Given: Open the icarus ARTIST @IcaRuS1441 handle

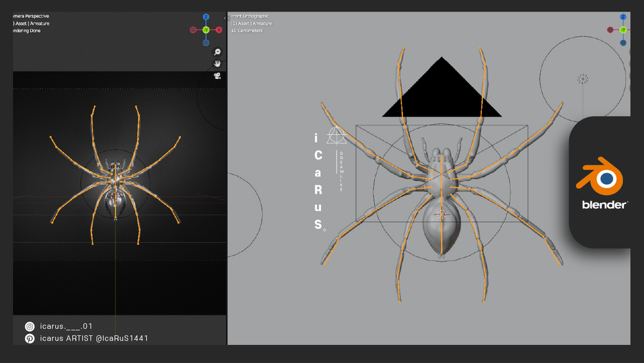Looking at the screenshot, I should coord(94,339).
